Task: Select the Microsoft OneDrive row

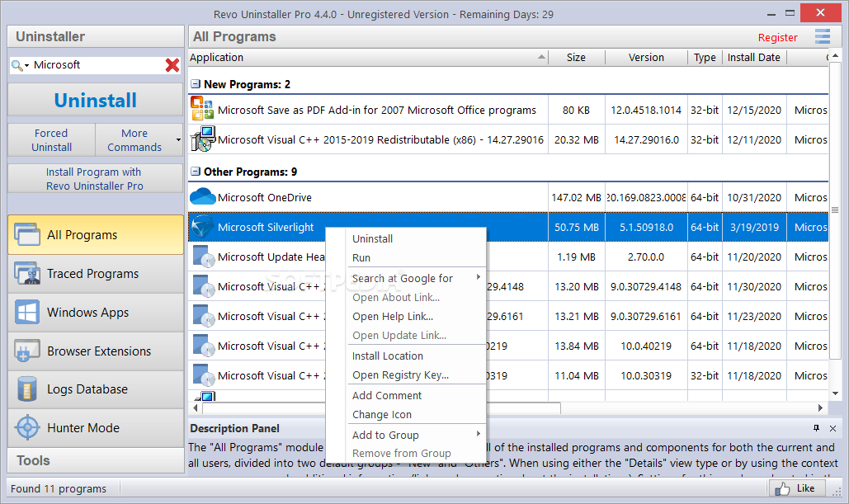Action: pos(508,198)
